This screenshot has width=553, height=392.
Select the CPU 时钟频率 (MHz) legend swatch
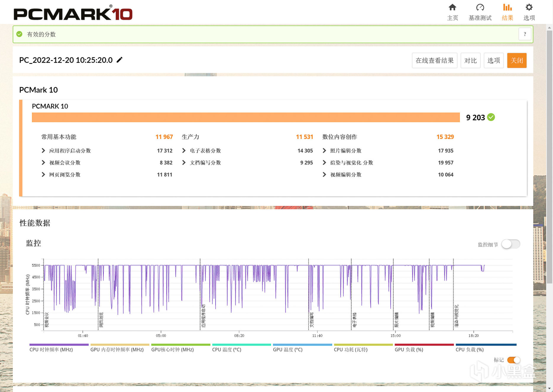(59, 344)
